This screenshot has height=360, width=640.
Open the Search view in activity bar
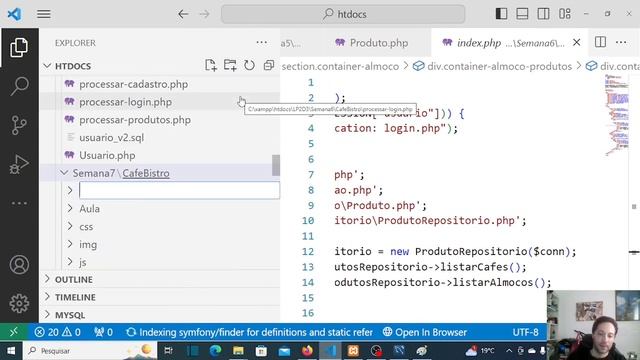pyautogui.click(x=19, y=86)
